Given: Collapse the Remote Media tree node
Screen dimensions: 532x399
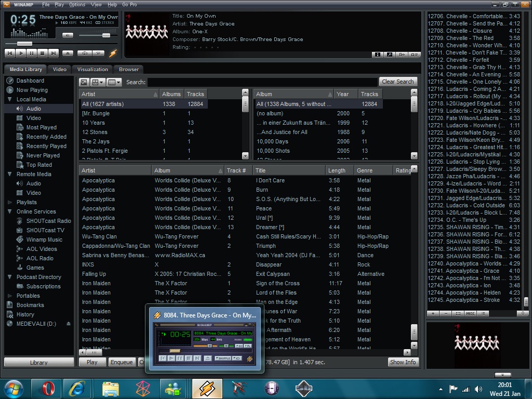Looking at the screenshot, I should [9, 174].
